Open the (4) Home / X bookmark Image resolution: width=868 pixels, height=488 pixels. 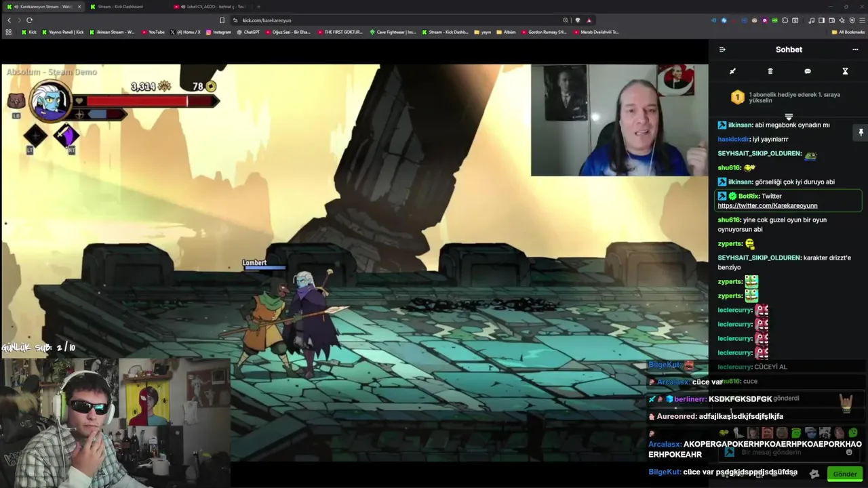[185, 32]
